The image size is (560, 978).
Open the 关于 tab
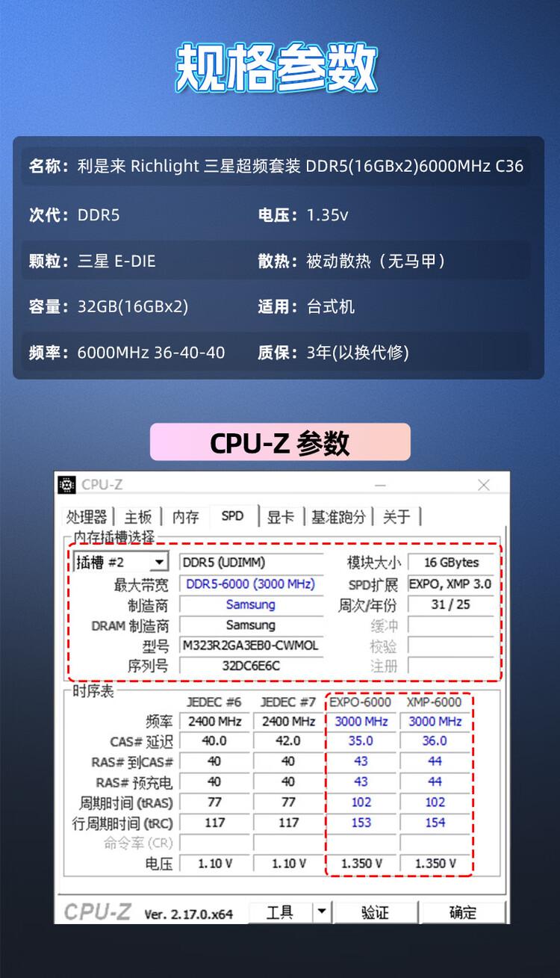click(396, 516)
